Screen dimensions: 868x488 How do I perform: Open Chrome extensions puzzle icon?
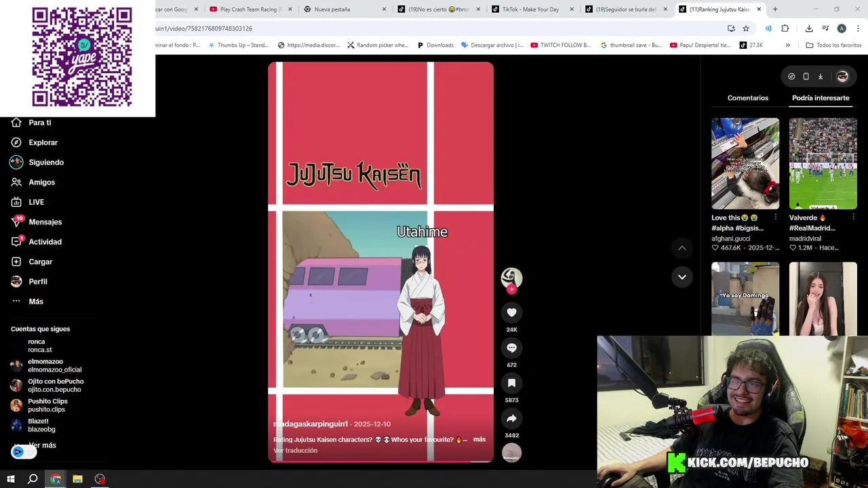(x=785, y=28)
